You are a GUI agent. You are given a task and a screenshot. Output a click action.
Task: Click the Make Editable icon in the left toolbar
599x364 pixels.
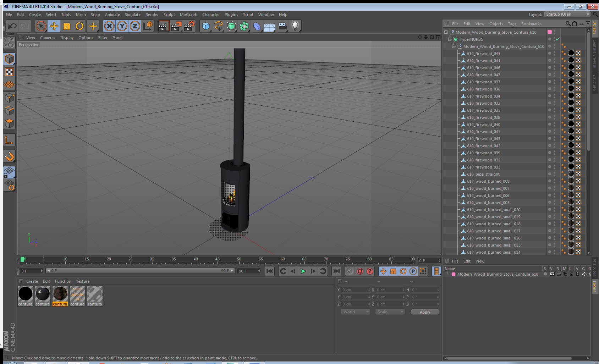click(x=9, y=43)
